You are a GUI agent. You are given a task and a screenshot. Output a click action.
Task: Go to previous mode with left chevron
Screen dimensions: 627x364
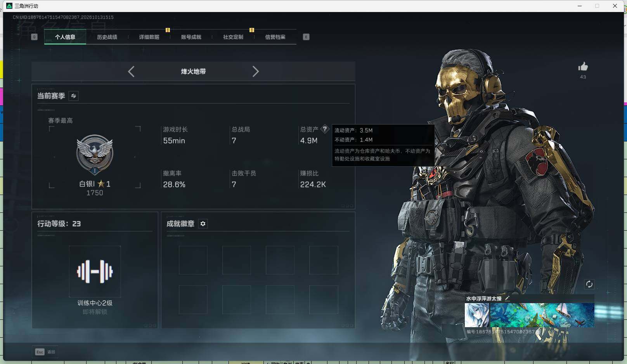coord(131,71)
